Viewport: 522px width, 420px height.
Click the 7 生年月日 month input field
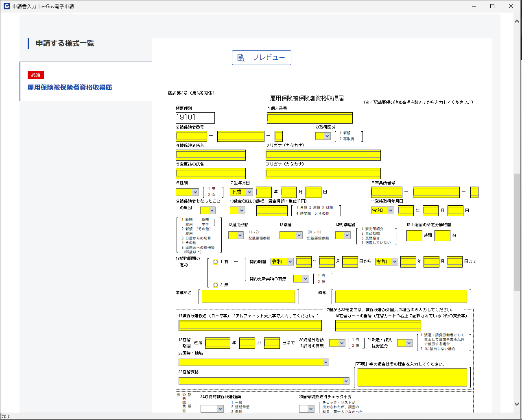tap(289, 192)
